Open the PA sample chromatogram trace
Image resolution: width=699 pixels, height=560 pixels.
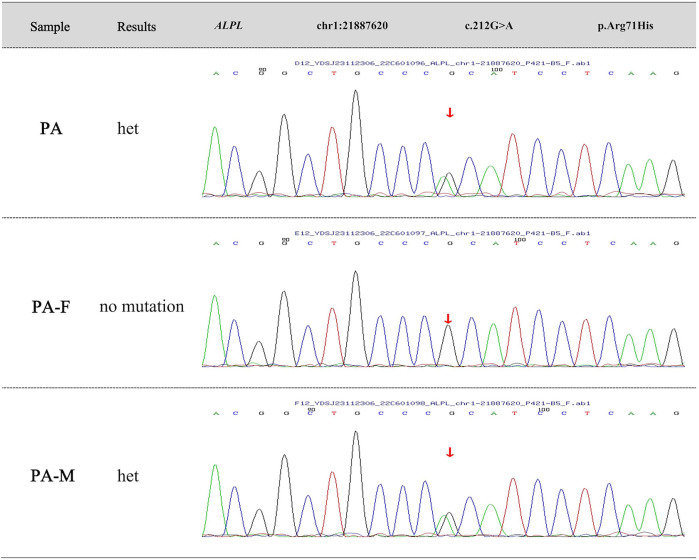tap(443, 143)
